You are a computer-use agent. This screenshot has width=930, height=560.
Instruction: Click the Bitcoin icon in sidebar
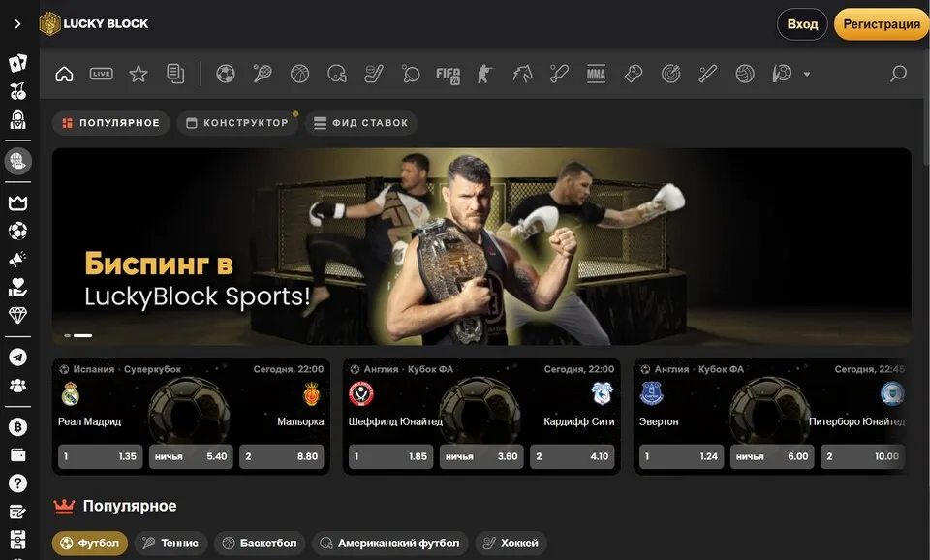click(x=17, y=427)
